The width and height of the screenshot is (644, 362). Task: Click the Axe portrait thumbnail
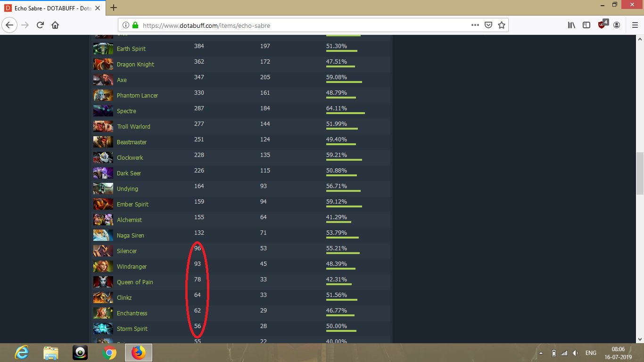(x=103, y=80)
